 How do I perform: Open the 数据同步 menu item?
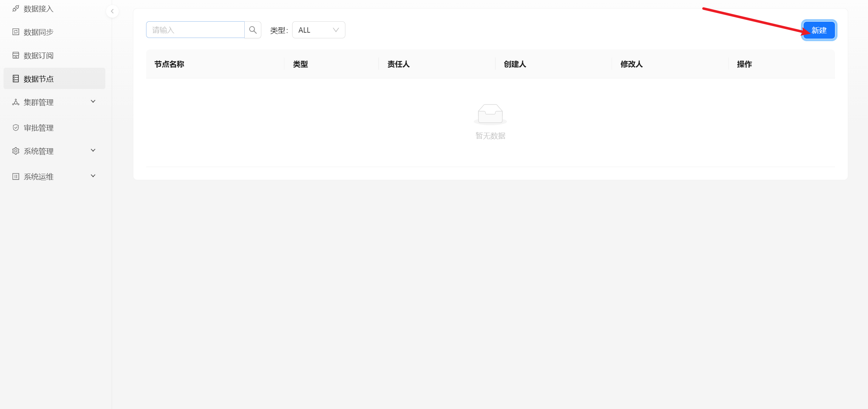point(38,32)
